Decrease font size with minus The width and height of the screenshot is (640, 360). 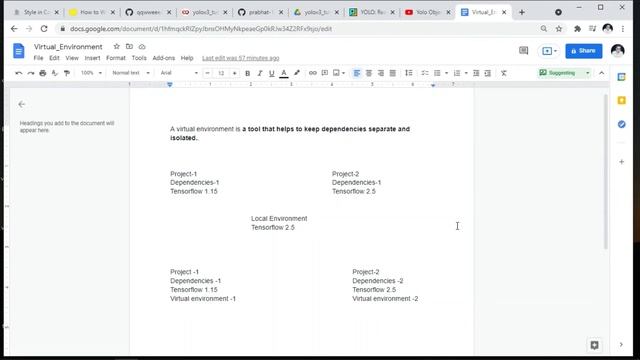207,73
